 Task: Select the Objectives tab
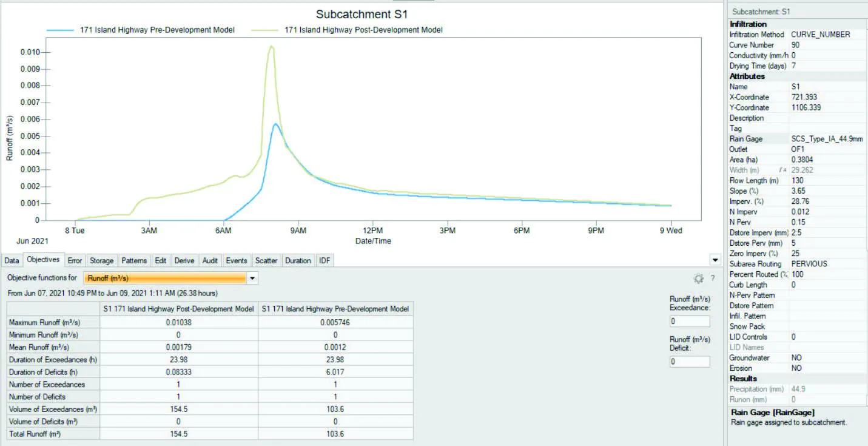coord(43,259)
